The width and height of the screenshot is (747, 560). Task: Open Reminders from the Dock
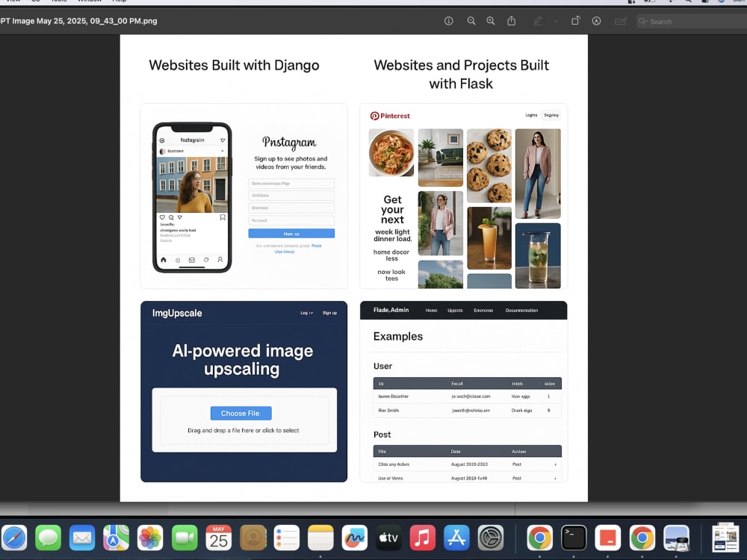(x=287, y=538)
